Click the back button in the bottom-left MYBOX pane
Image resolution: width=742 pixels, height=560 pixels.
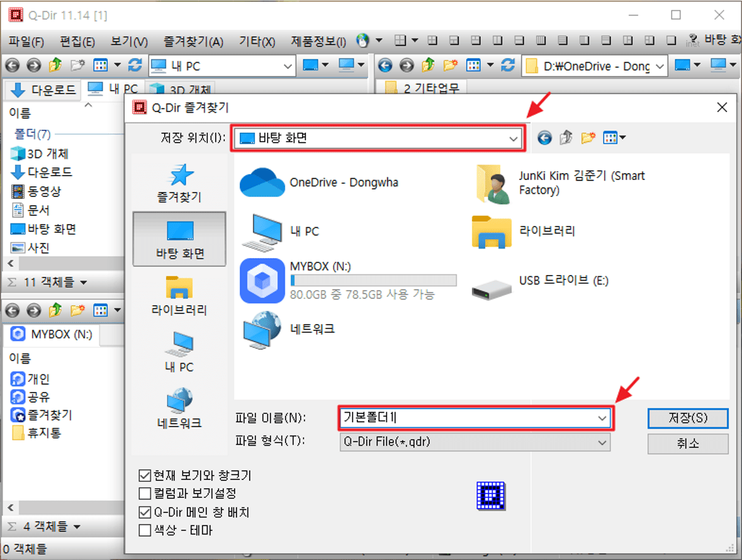(x=13, y=311)
